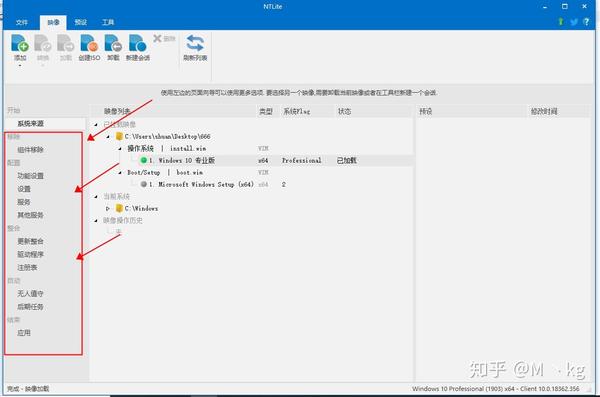Switch to the 映像 ribbon tab

click(53, 22)
